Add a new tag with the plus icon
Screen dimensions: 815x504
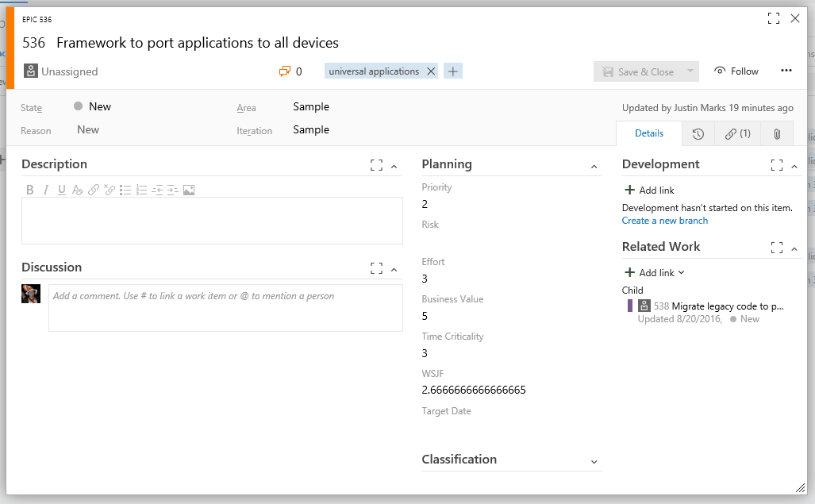point(452,71)
